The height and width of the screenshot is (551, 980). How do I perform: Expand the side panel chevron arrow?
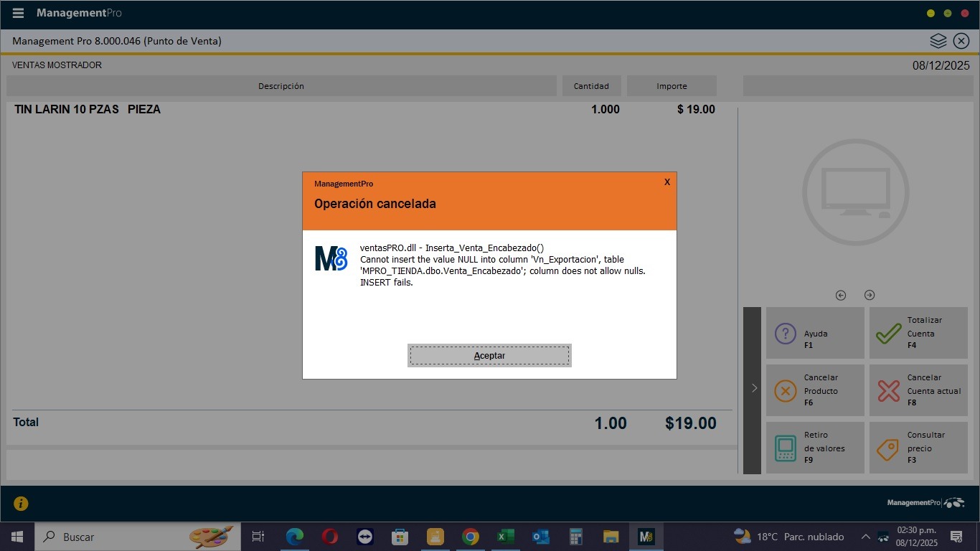click(753, 388)
